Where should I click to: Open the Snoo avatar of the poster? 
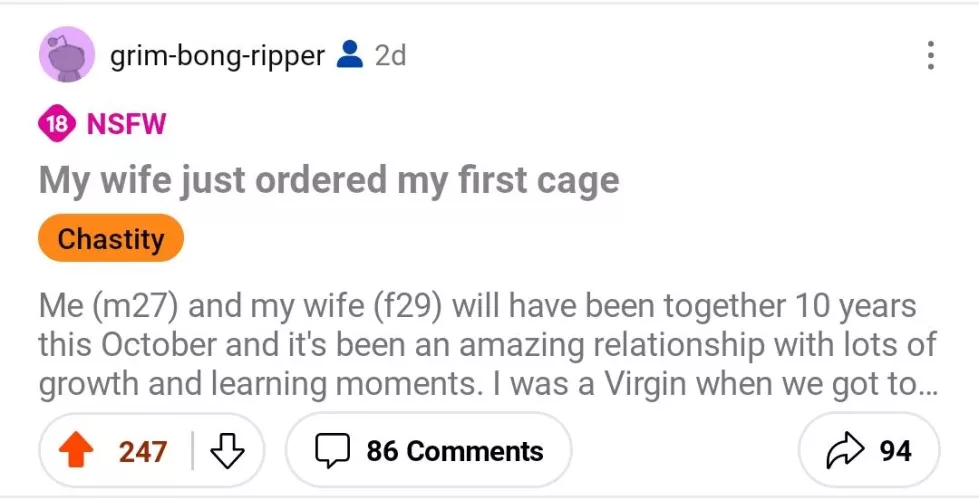tap(67, 55)
